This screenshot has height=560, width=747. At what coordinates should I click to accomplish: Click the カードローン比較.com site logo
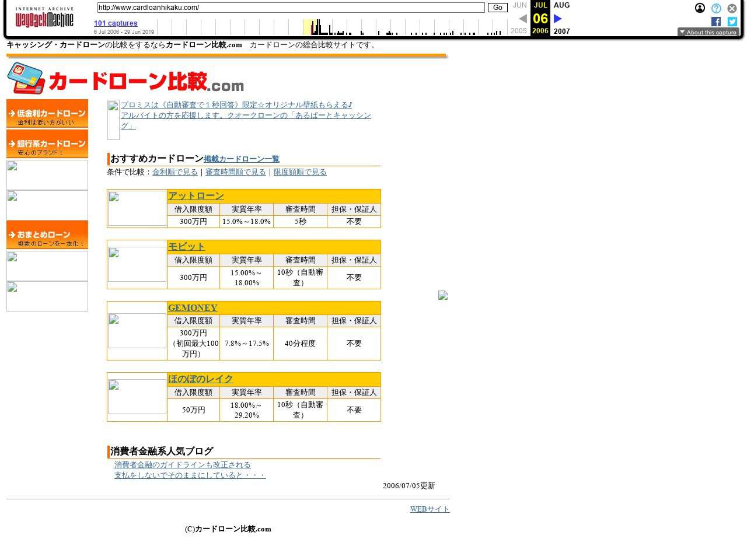125,79
